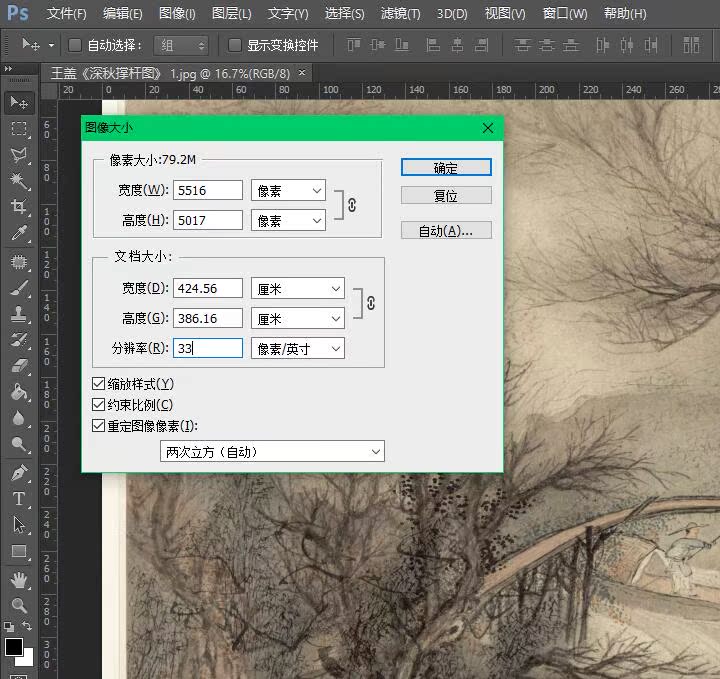Open document height 厘米 unit dropdown

click(x=298, y=318)
